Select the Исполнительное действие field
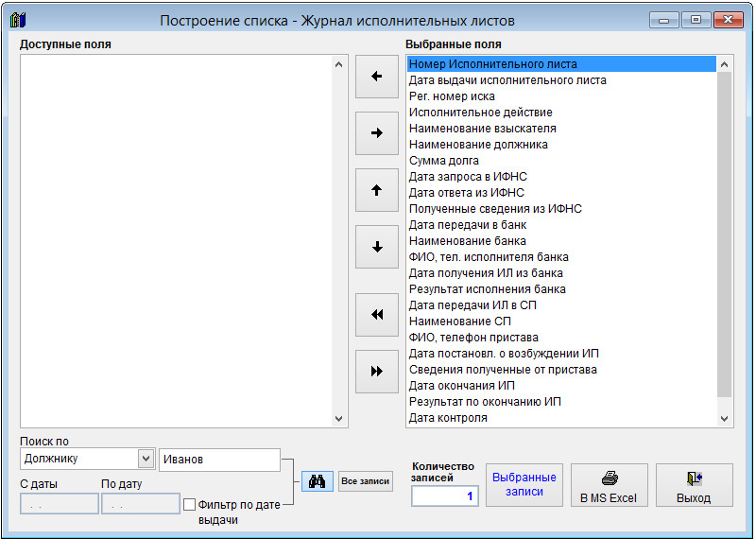Screen dimensions: 756x539 point(561,113)
